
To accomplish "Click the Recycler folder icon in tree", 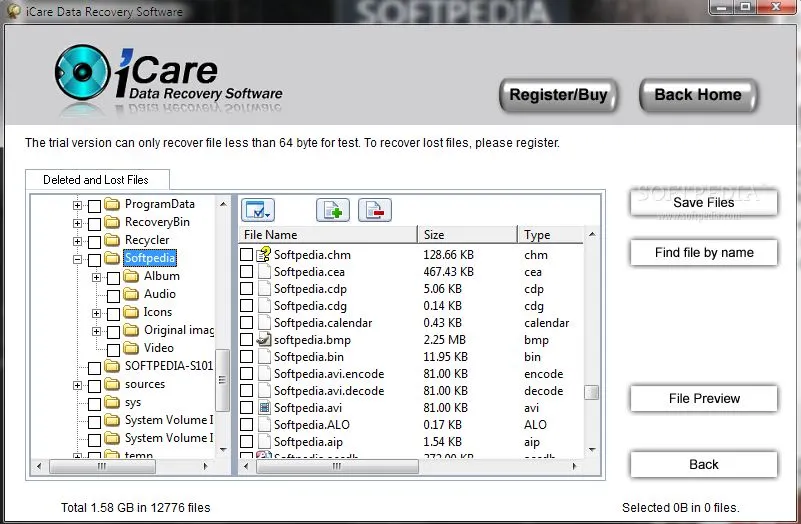I will click(112, 241).
